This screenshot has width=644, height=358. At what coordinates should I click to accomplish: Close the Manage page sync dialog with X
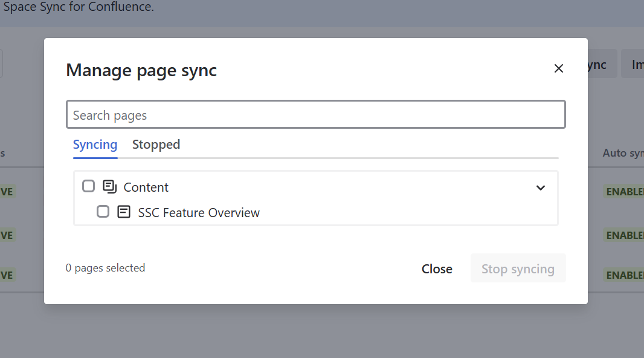(558, 68)
